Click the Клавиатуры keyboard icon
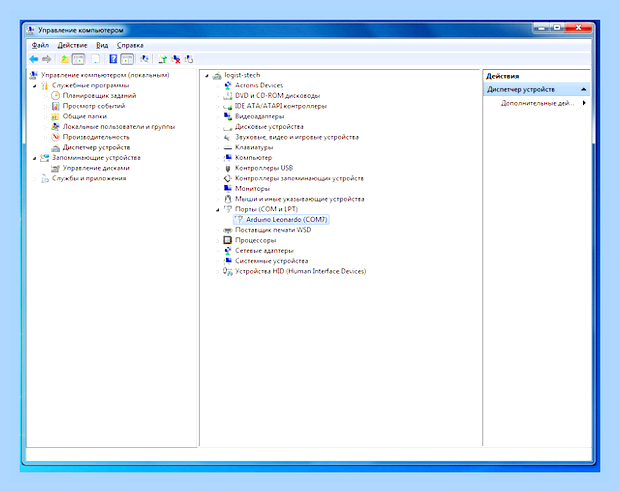 228,148
